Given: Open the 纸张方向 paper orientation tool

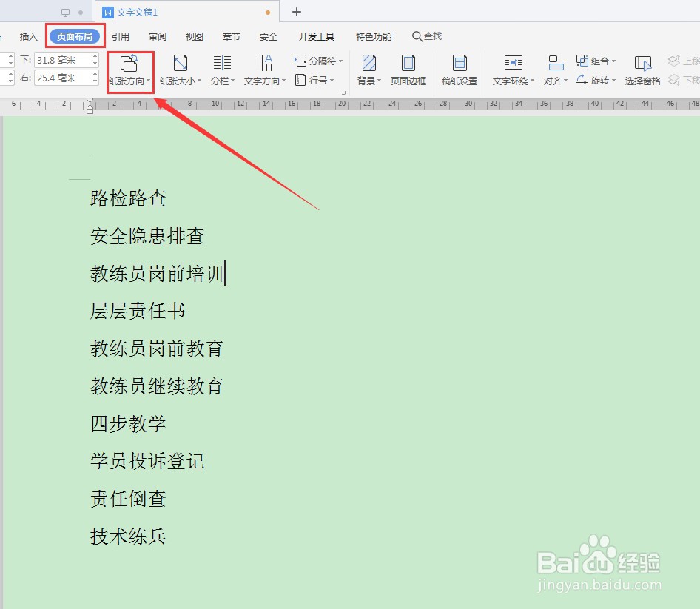Looking at the screenshot, I should [x=129, y=70].
